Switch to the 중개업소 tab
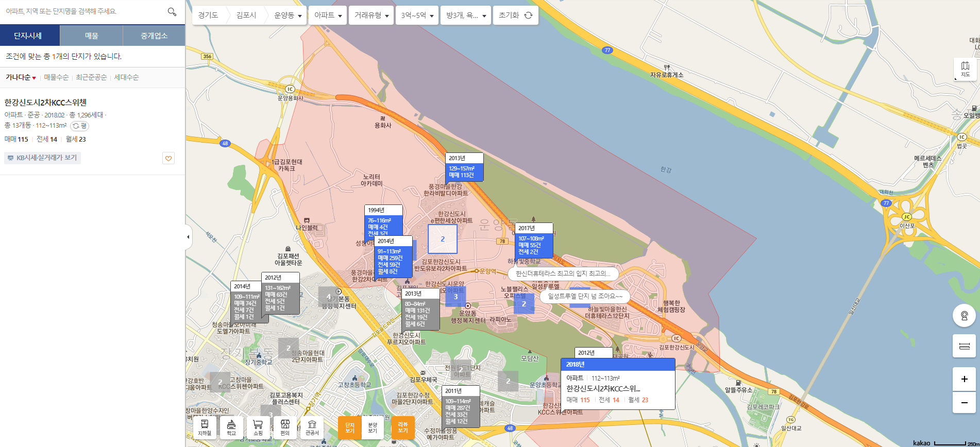 pyautogui.click(x=154, y=36)
